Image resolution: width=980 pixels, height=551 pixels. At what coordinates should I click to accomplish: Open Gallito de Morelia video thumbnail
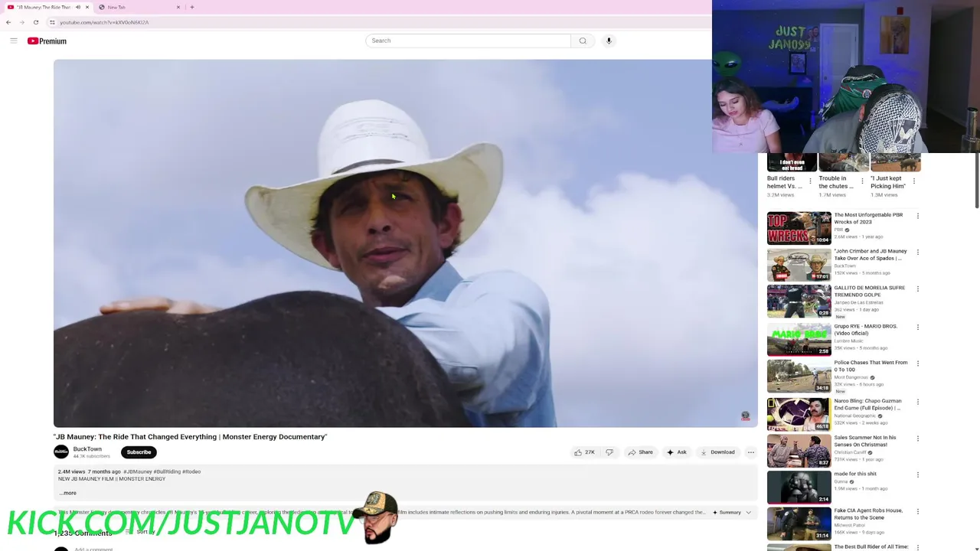pyautogui.click(x=799, y=302)
